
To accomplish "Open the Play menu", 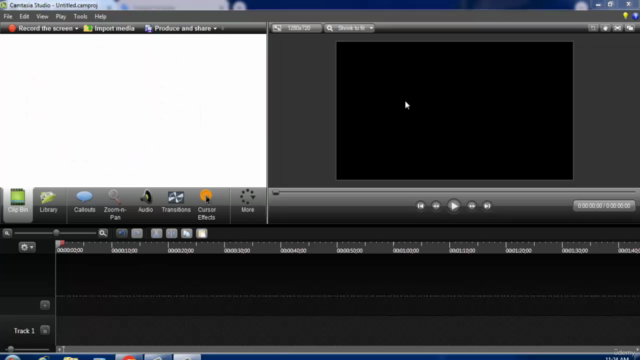I will 61,16.
